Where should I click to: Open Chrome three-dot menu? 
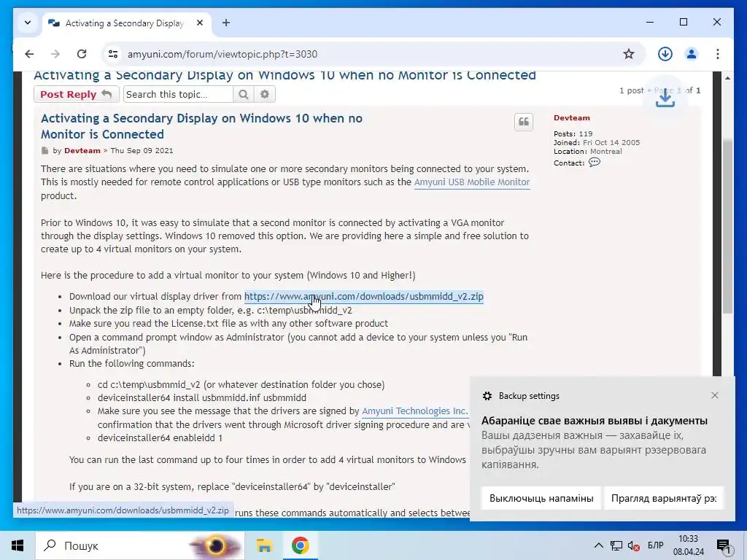pyautogui.click(x=718, y=54)
